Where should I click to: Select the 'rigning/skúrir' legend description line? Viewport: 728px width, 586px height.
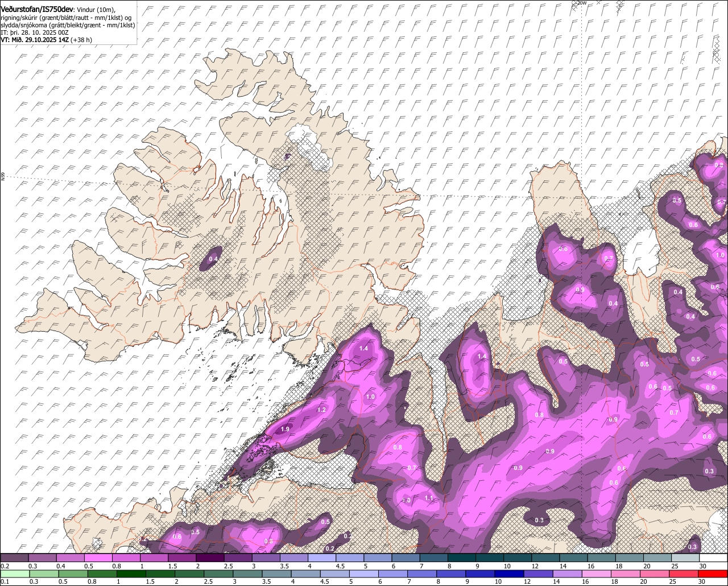point(66,17)
